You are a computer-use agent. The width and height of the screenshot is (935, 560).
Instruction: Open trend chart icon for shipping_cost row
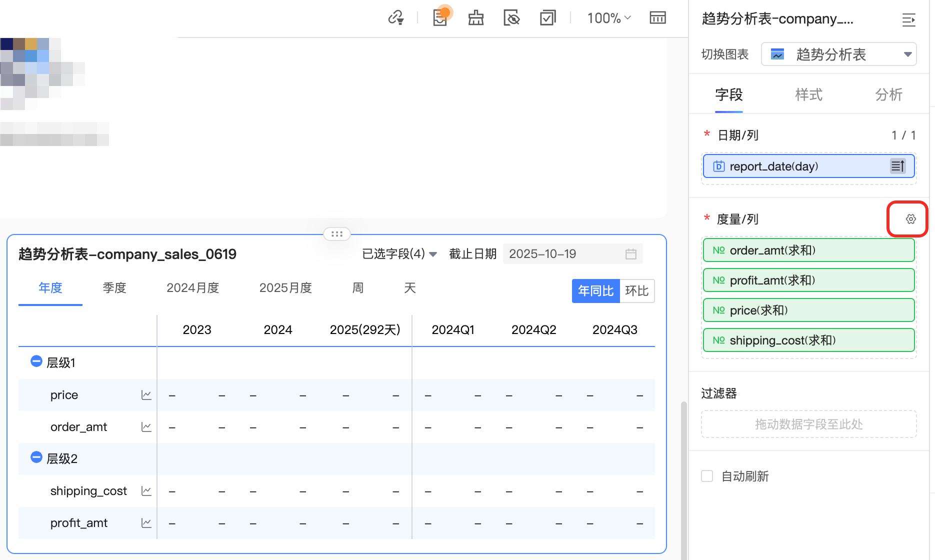click(x=146, y=491)
